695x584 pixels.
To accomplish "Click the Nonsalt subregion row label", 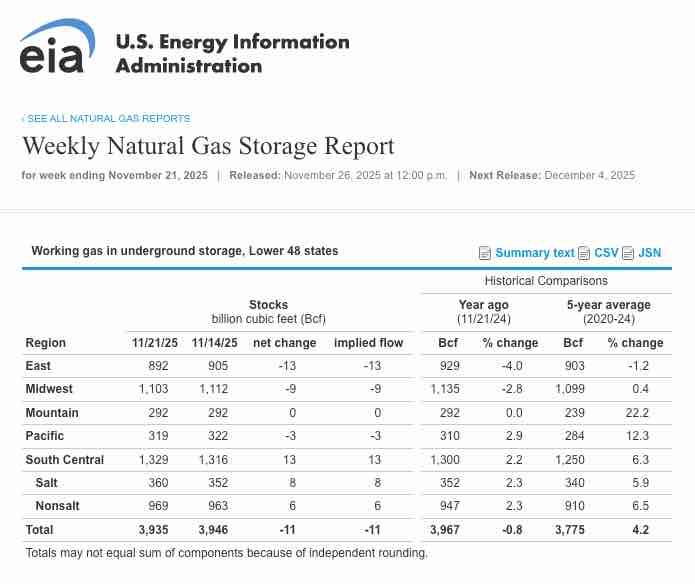I will coord(58,506).
